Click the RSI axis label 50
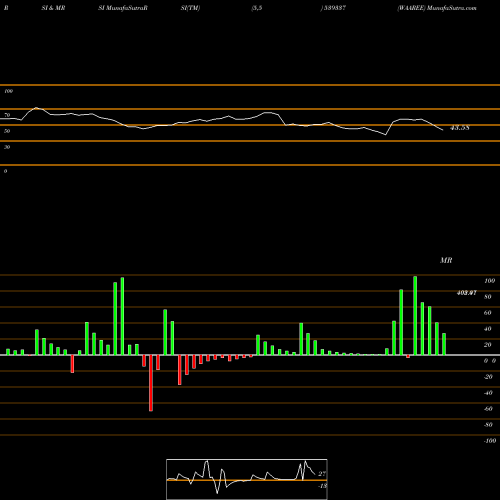 pos(7,131)
